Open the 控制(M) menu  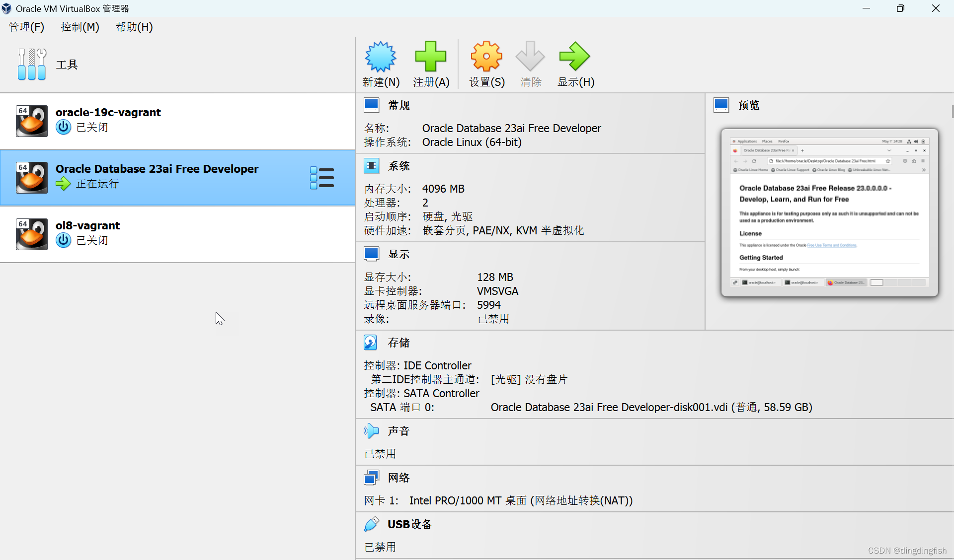(x=80, y=27)
